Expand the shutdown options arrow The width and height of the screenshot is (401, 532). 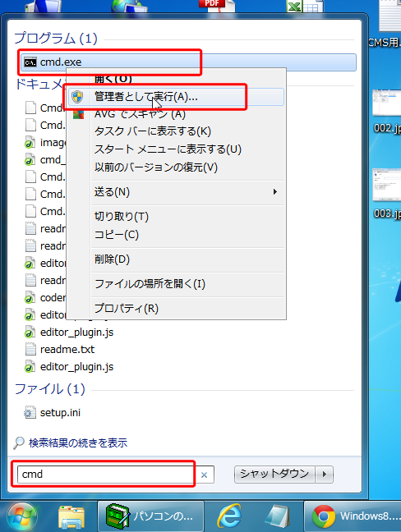325,474
